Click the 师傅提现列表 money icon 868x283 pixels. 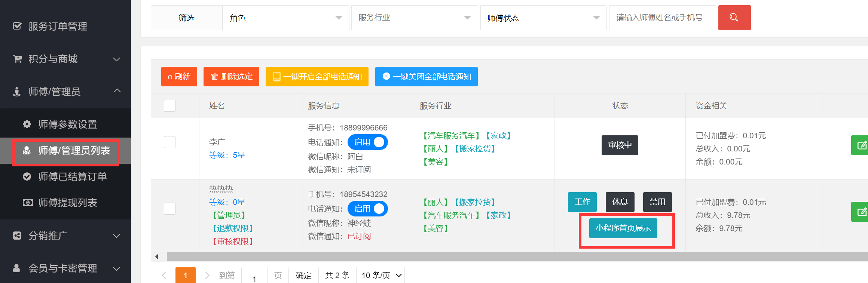(x=27, y=203)
